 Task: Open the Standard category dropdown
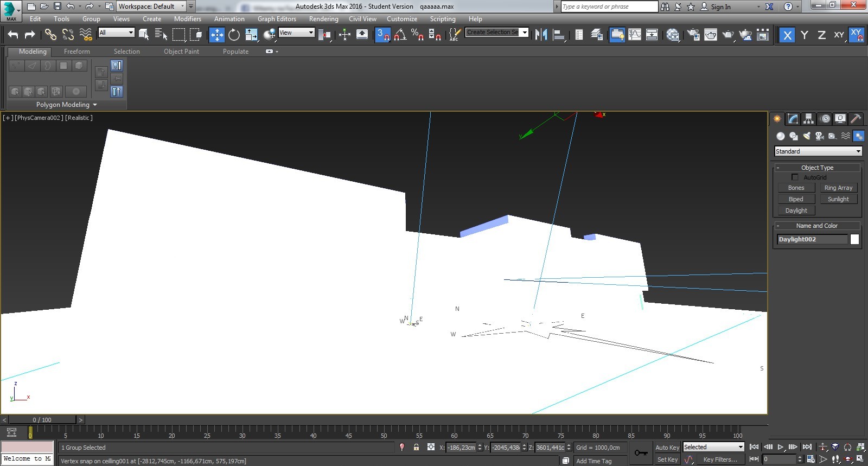(818, 151)
